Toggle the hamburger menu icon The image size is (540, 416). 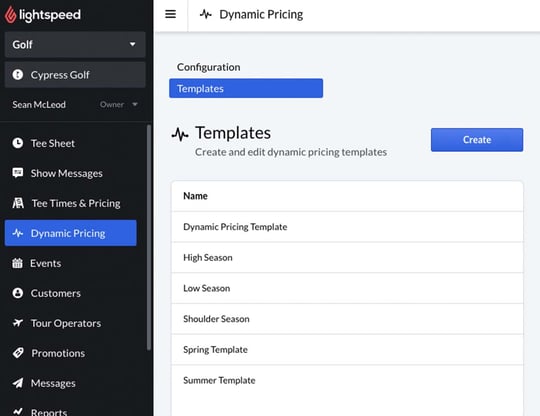click(170, 14)
